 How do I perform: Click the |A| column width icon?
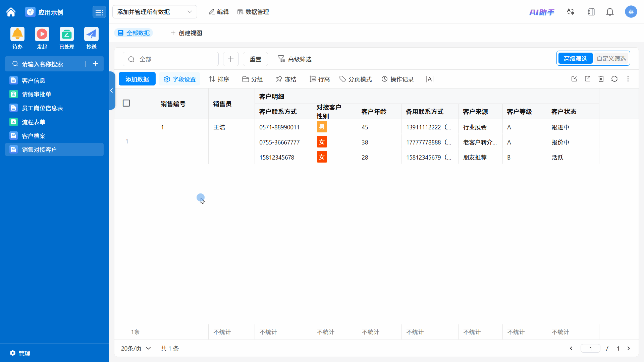430,79
